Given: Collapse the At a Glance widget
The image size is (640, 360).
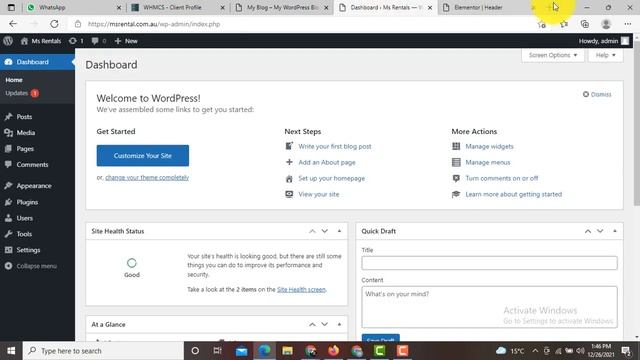Looking at the screenshot, I should click(339, 324).
